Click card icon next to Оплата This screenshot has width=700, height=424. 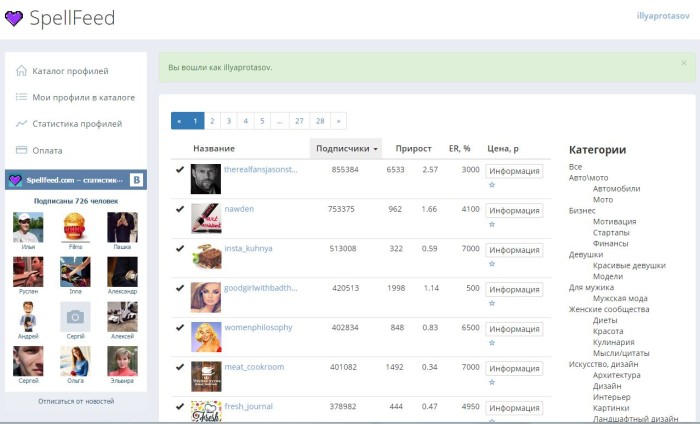point(21,150)
